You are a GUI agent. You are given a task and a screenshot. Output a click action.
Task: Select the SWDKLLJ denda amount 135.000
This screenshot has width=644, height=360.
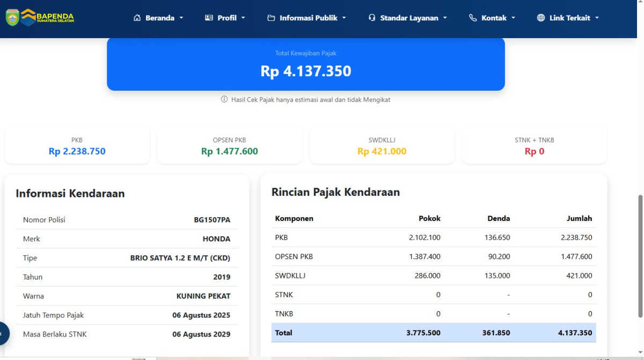[x=497, y=276]
